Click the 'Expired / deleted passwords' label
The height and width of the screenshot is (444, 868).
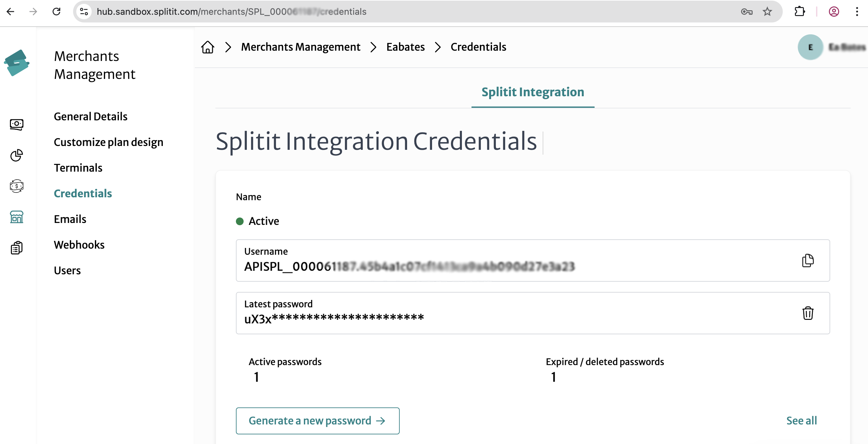click(x=605, y=362)
